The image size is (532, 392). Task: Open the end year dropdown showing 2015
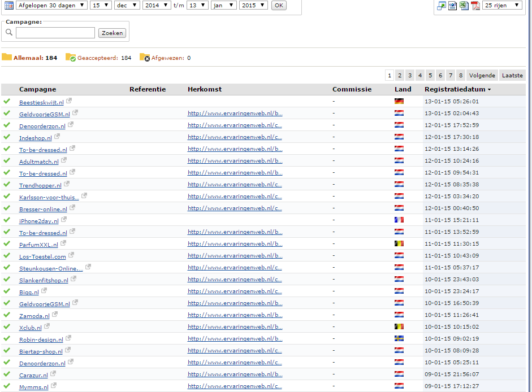(x=253, y=5)
